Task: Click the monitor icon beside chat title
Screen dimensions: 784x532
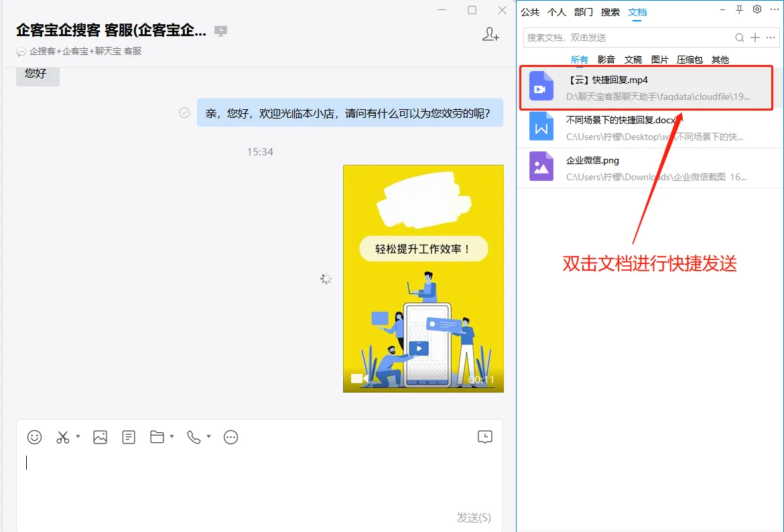Action: coord(220,31)
